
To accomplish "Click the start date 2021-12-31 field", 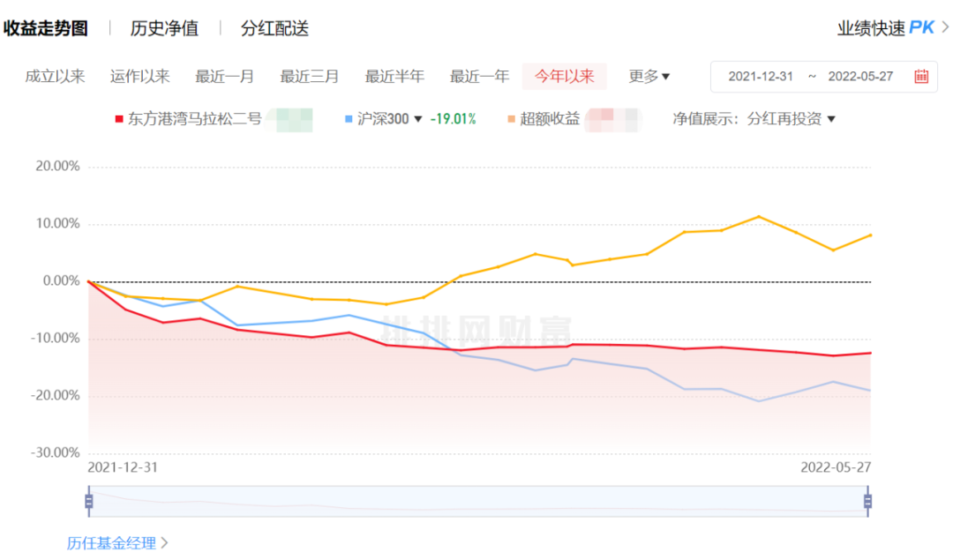I will pyautogui.click(x=761, y=77).
